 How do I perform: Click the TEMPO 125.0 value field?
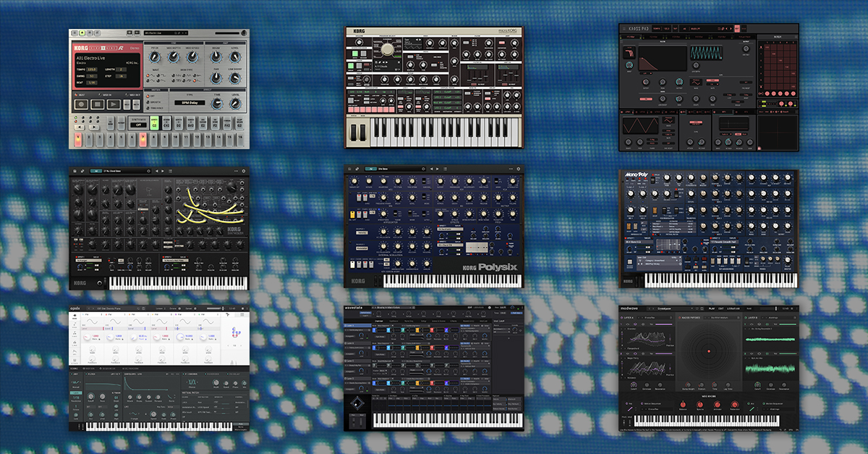[92, 69]
